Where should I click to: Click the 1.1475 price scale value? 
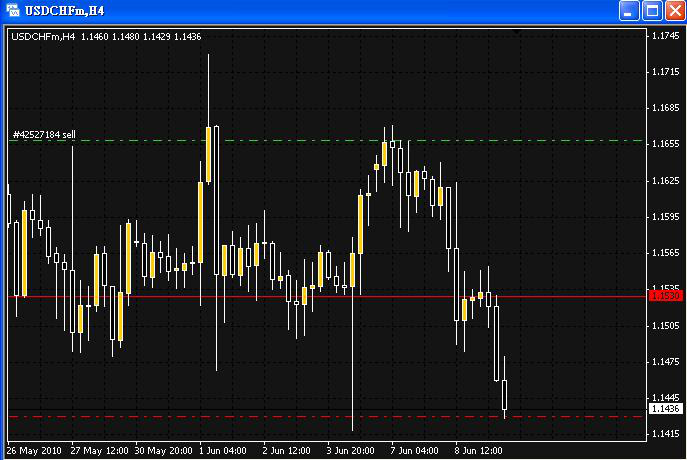coord(666,362)
